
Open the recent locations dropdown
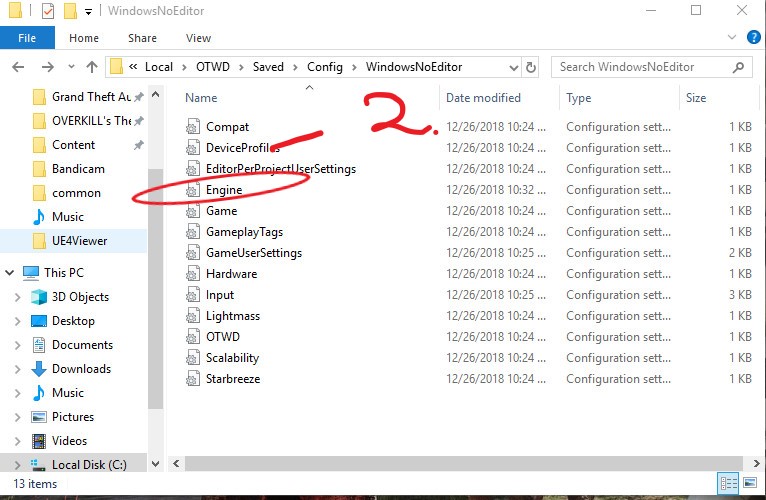[x=71, y=67]
